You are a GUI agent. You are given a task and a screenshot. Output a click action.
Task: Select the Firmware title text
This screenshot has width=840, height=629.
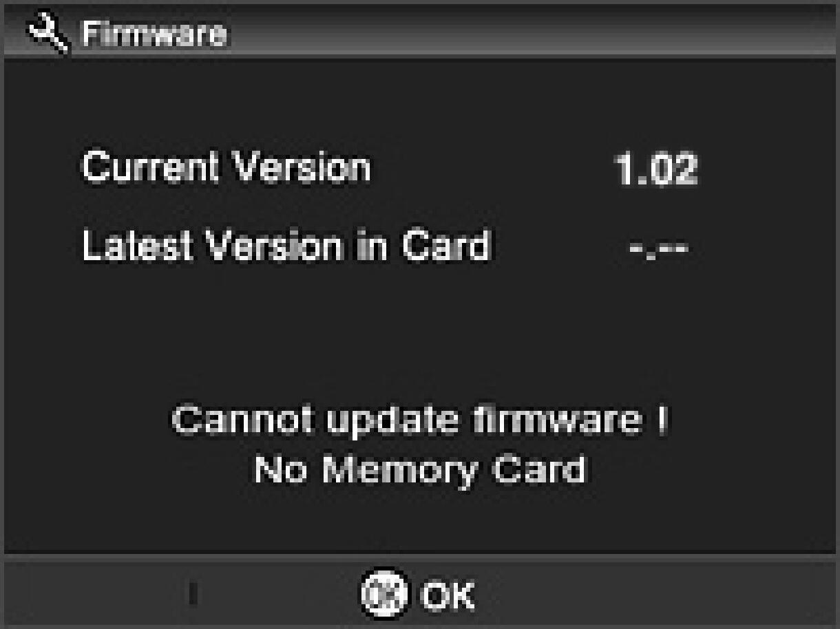[153, 34]
